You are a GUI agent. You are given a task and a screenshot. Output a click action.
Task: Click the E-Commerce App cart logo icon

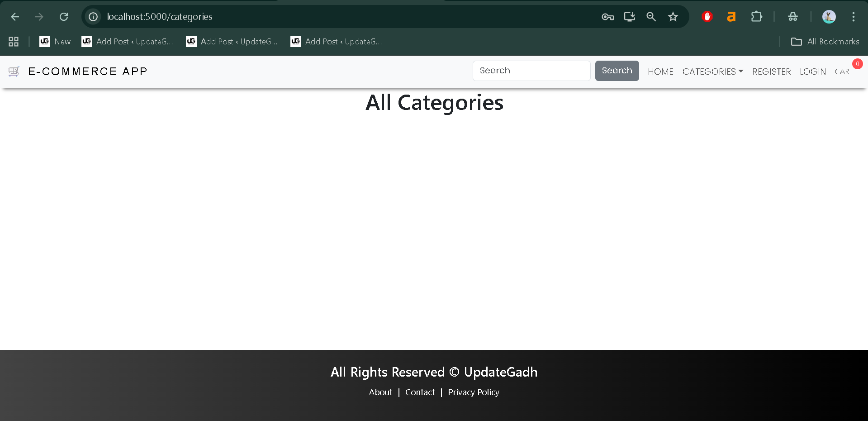14,72
